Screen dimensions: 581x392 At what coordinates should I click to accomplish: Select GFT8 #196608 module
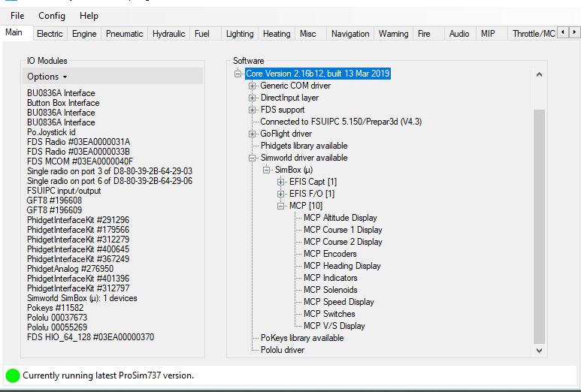(54, 201)
